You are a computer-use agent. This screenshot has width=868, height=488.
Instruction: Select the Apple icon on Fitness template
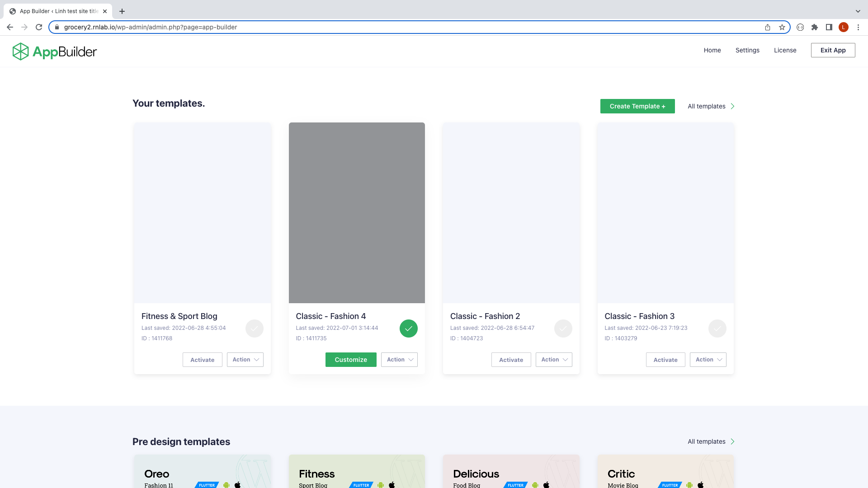point(392,485)
